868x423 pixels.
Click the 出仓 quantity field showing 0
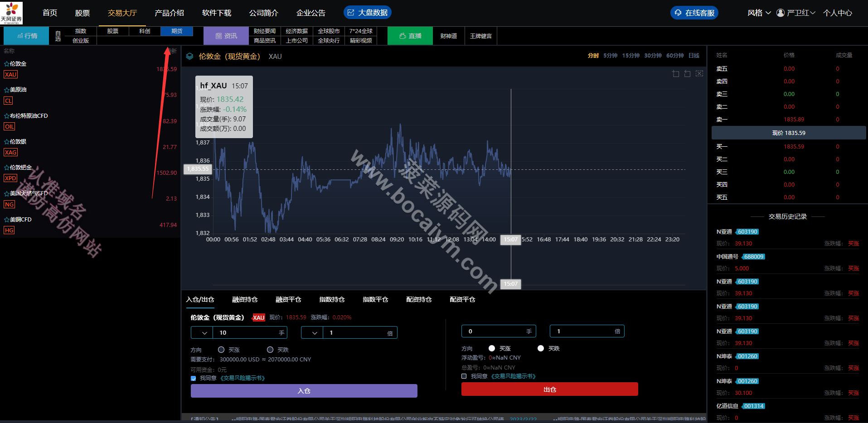tap(499, 332)
